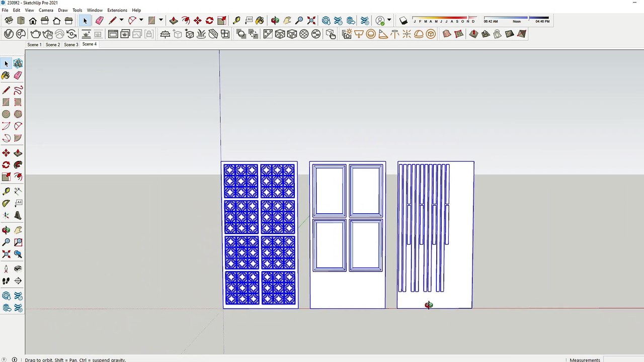The image size is (644, 362).
Task: Select the lattice pattern door panel
Action: [260, 235]
